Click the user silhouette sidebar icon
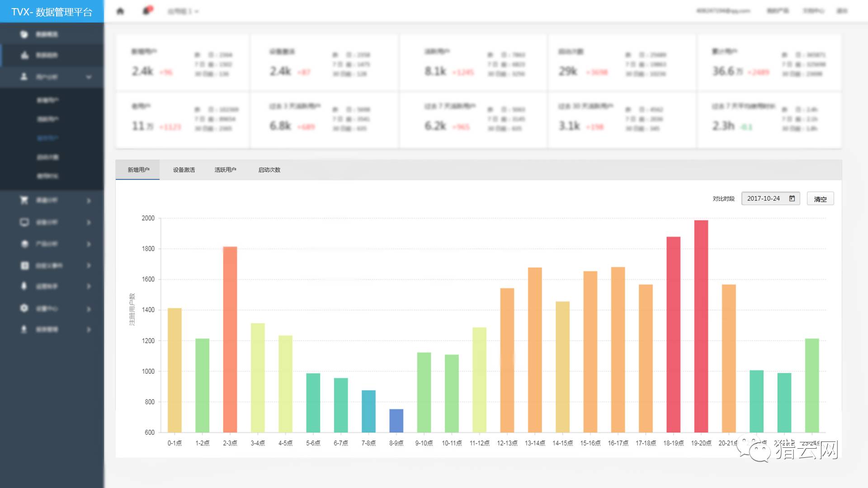The height and width of the screenshot is (488, 868). tap(24, 77)
